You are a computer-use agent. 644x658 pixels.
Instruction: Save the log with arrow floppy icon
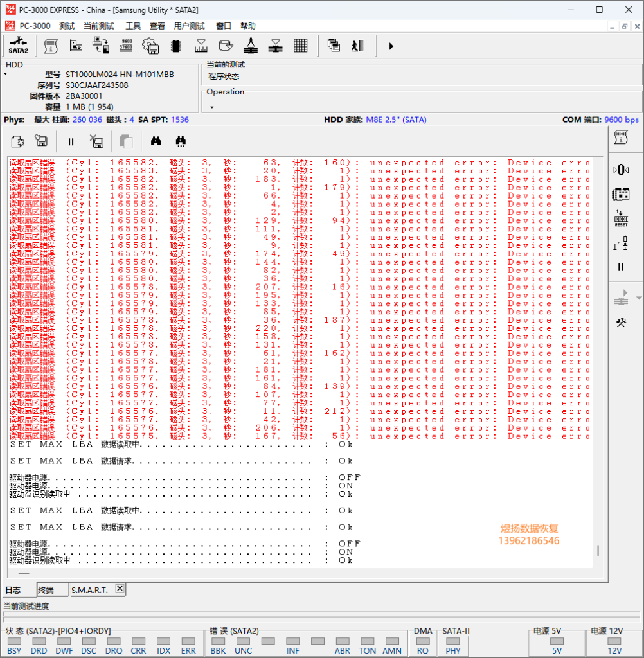click(x=41, y=141)
